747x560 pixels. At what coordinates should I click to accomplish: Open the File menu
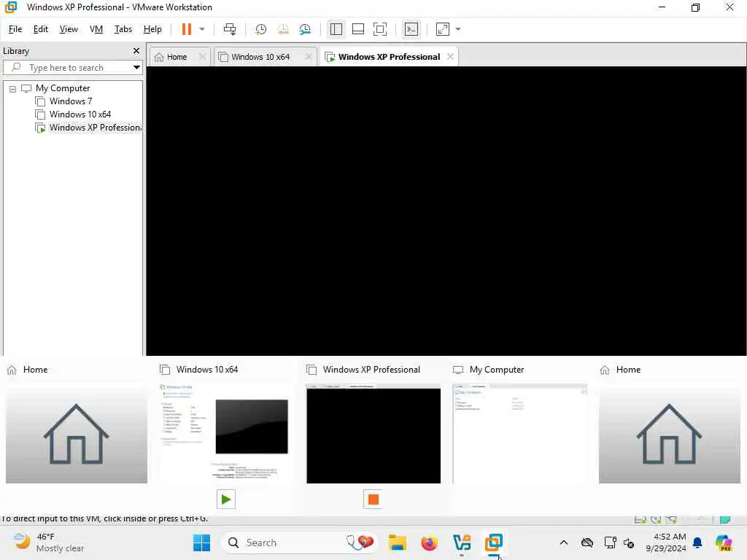point(15,29)
